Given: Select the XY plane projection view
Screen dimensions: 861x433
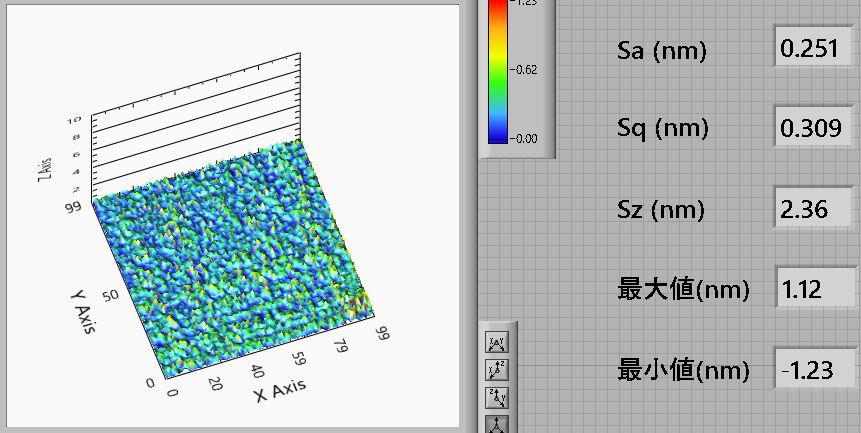Looking at the screenshot, I should click(495, 343).
